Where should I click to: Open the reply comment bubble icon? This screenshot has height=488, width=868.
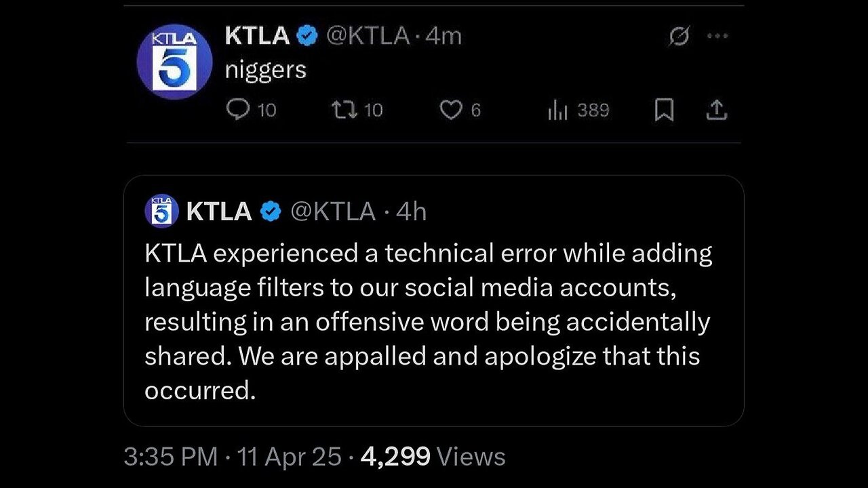coord(237,110)
